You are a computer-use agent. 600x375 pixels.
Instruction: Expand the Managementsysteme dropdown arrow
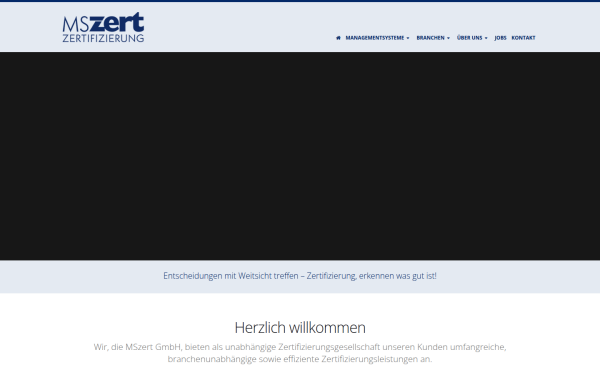click(408, 38)
